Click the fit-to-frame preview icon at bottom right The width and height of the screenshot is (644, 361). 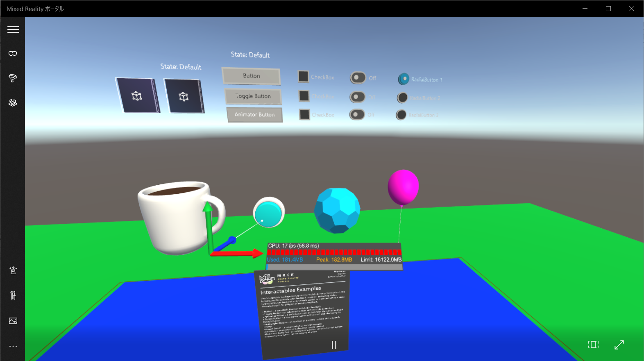(x=593, y=345)
